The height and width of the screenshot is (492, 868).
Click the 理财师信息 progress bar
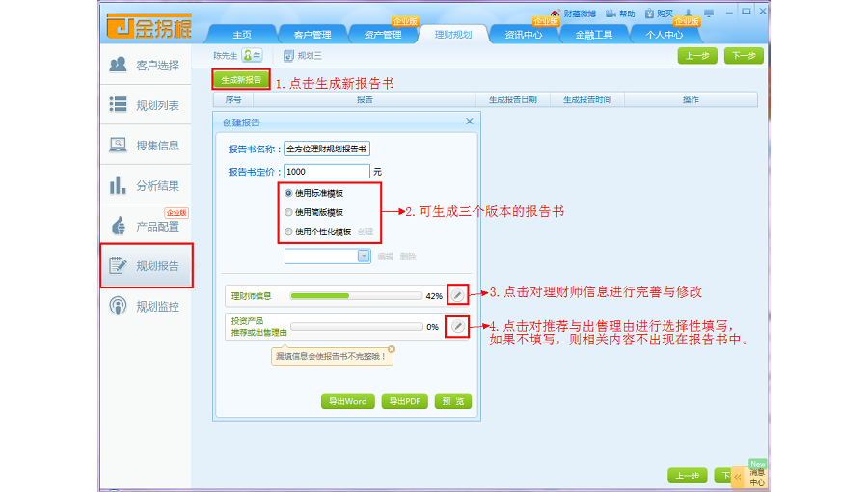pyautogui.click(x=355, y=296)
